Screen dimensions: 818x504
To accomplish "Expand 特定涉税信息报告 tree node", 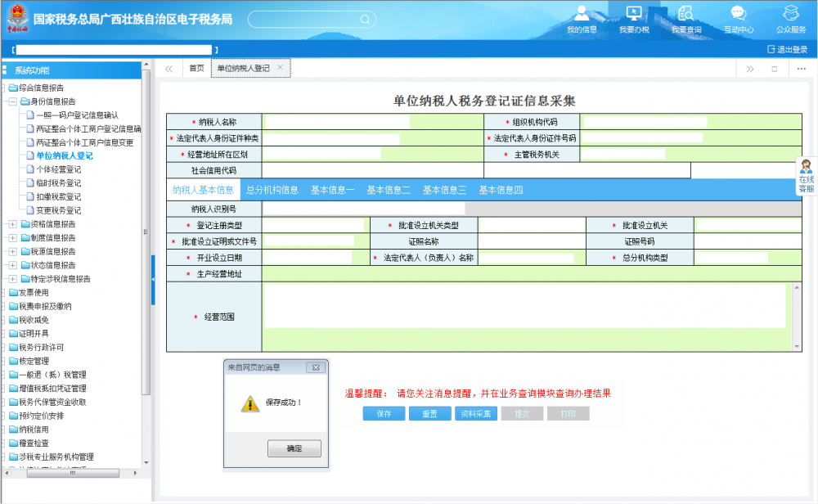I will point(12,279).
